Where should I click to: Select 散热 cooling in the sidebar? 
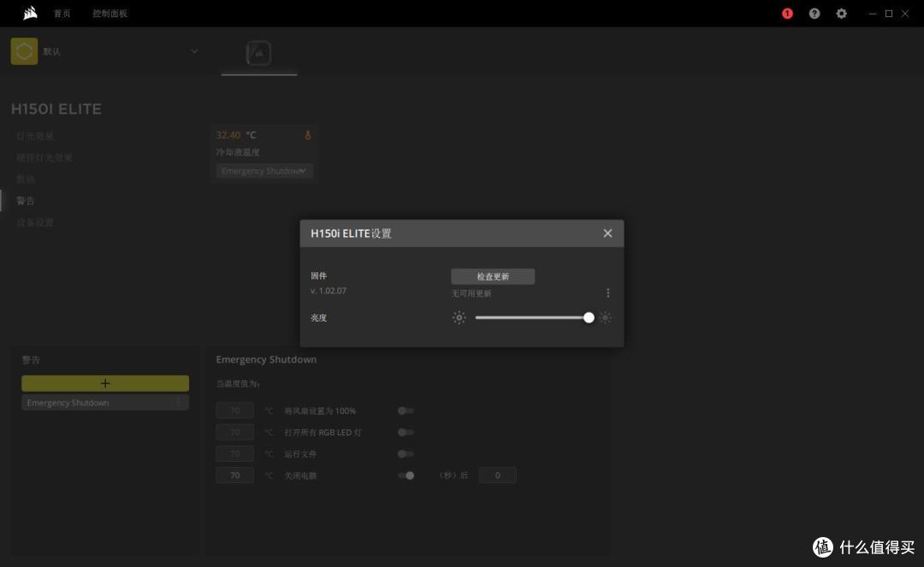pos(26,179)
